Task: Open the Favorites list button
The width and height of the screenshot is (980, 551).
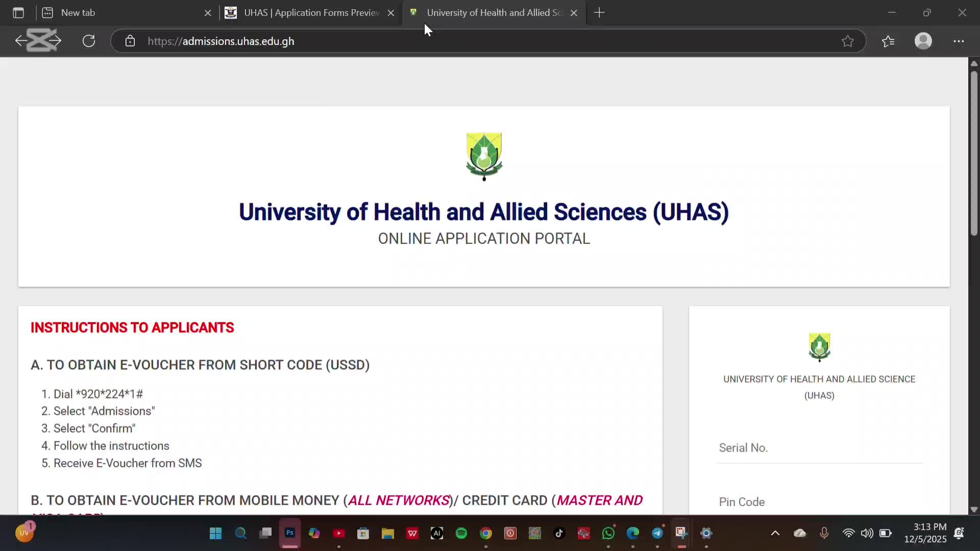Action: click(x=888, y=41)
